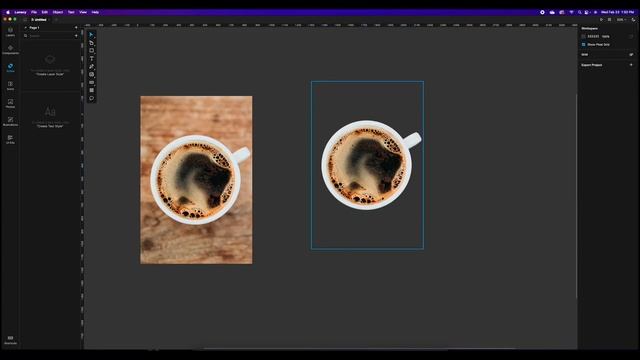This screenshot has height=360, width=640.
Task: Open the Help menu
Action: pos(95,12)
